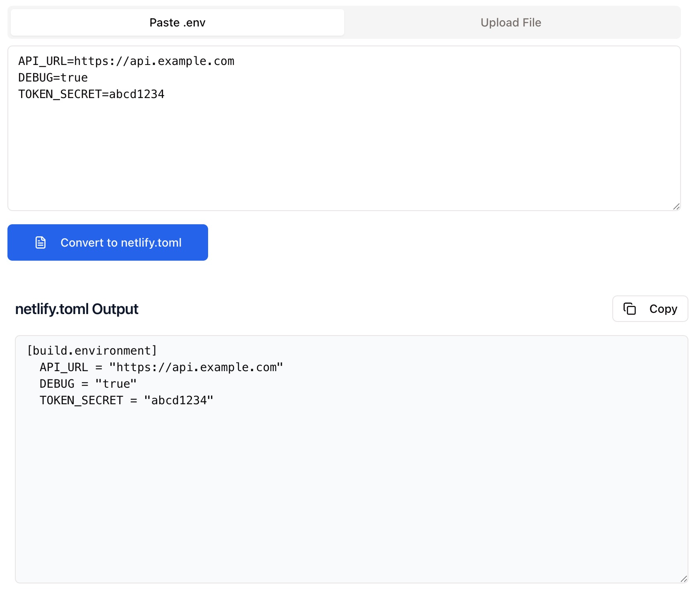
Task: Select the Paste .env tab
Action: tap(177, 22)
